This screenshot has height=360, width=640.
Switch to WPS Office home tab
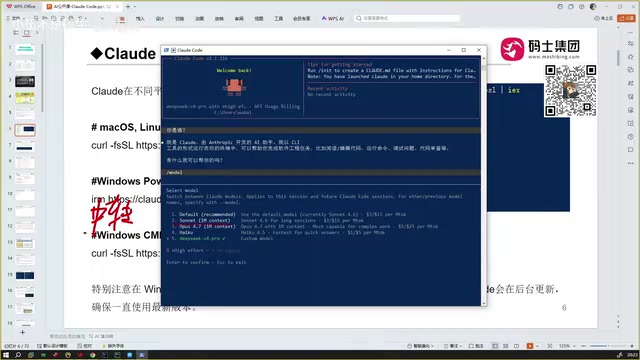(x=21, y=7)
